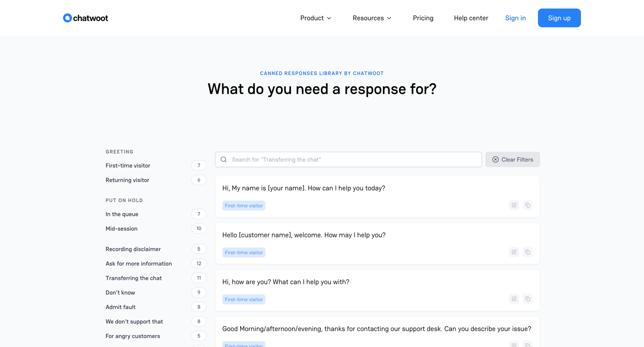Go to the Pricing page
The image size is (644, 347).
[x=423, y=18]
